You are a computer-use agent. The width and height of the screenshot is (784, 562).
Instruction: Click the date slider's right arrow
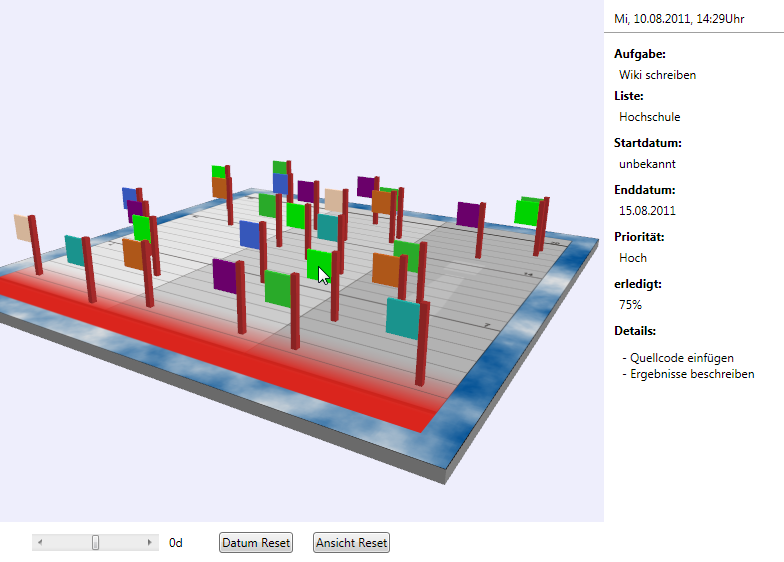pos(151,542)
